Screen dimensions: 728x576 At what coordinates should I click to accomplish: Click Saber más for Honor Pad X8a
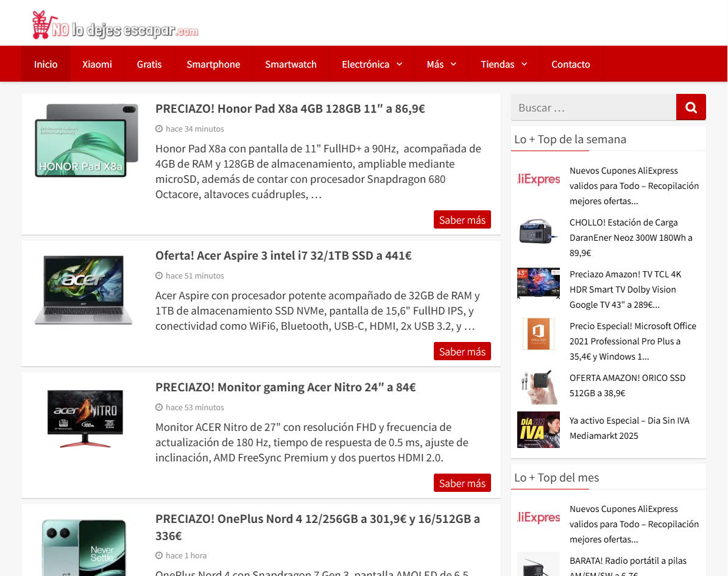click(x=462, y=220)
